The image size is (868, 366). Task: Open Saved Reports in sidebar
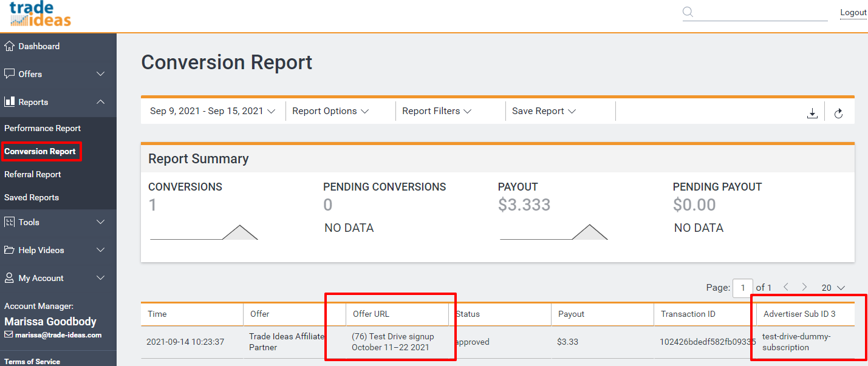coord(32,197)
